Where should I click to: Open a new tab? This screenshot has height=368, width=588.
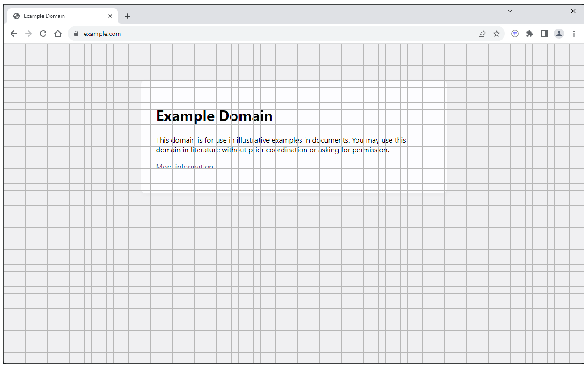click(128, 16)
